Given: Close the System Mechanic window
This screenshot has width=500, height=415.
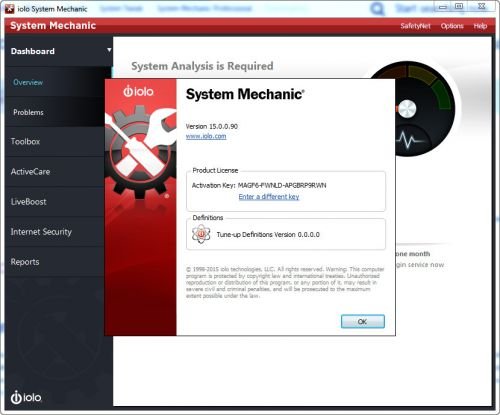Looking at the screenshot, I should (x=481, y=6).
